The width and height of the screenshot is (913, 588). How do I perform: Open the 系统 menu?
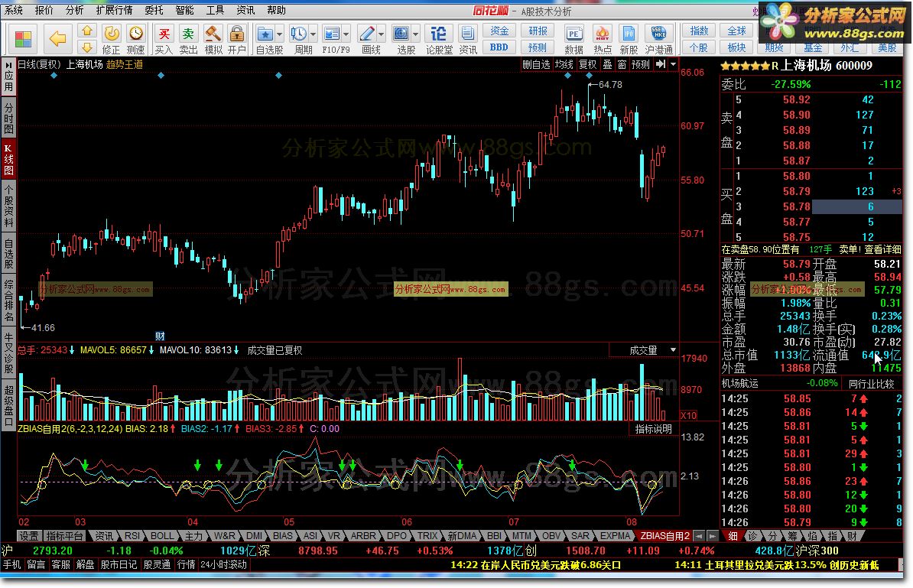pos(14,10)
